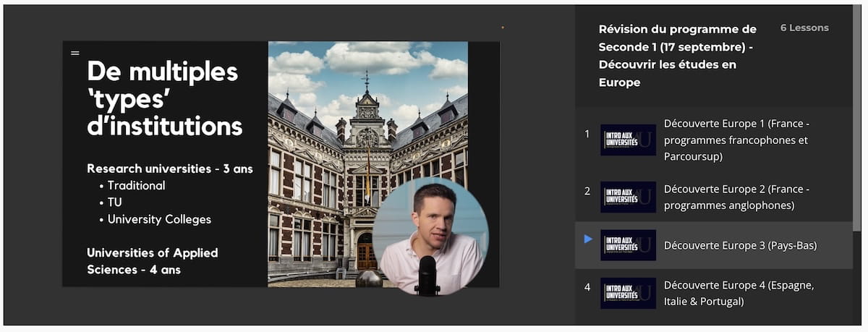Click the presenter webcam circle on video
This screenshot has width=868, height=332.
(x=430, y=237)
